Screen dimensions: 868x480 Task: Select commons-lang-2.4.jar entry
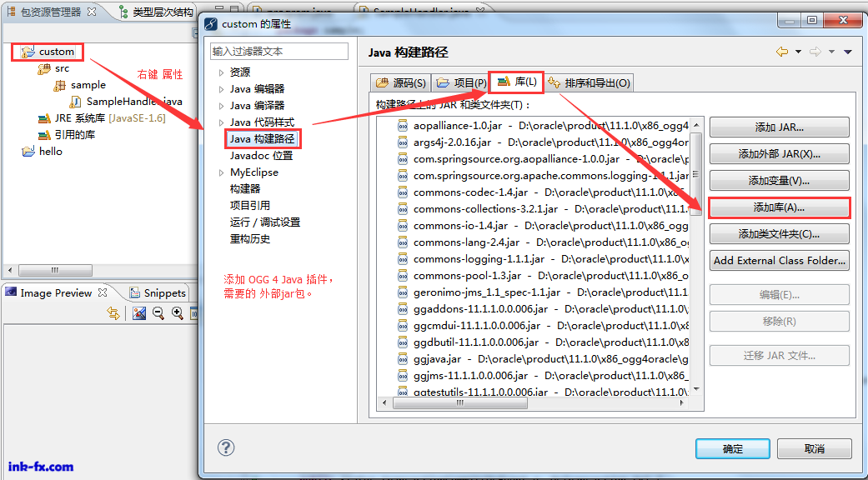coord(543,242)
